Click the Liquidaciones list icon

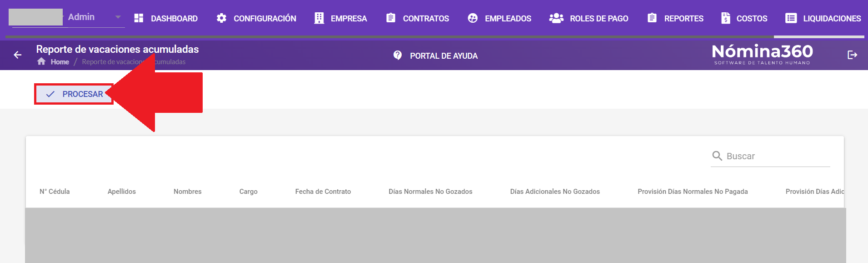pos(791,18)
